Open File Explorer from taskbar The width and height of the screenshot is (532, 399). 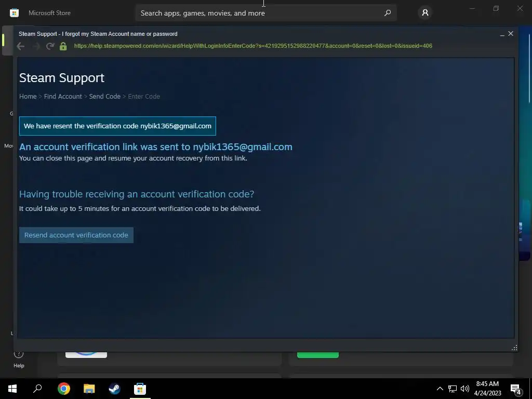[x=89, y=389]
